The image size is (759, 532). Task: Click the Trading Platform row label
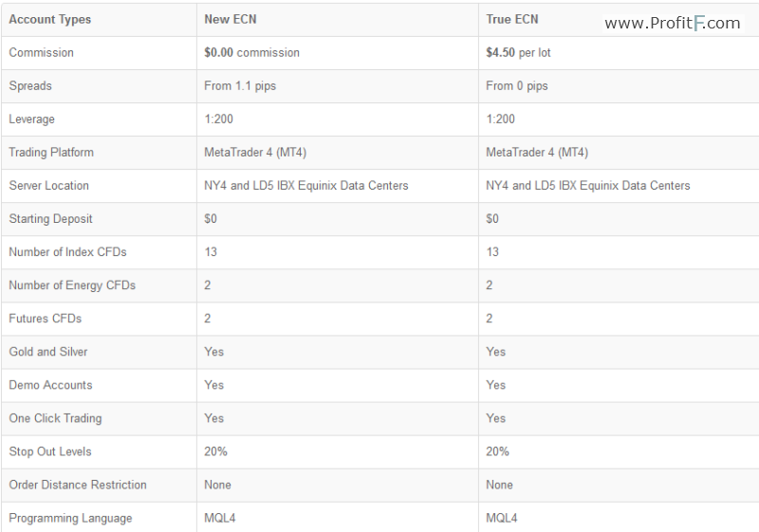click(x=51, y=153)
